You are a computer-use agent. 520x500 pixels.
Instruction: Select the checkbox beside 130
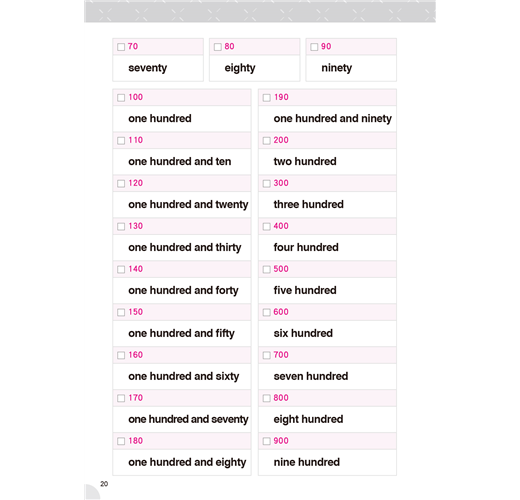[x=121, y=227]
